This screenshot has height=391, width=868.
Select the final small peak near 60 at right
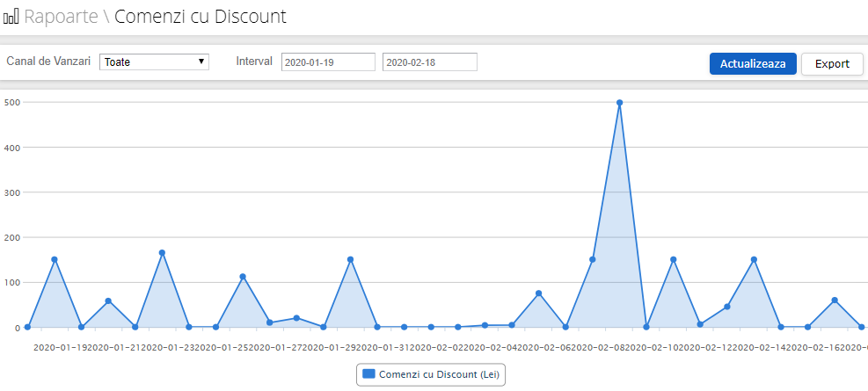click(835, 300)
